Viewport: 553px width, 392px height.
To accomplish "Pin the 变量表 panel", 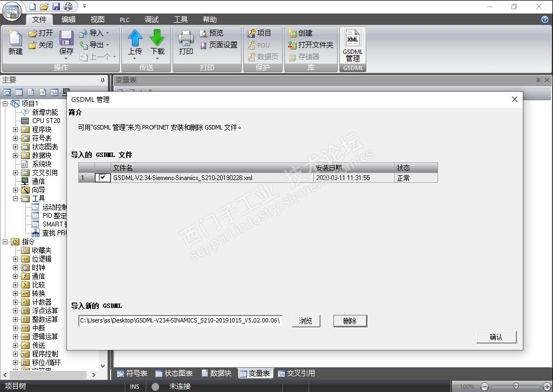I will (x=538, y=80).
